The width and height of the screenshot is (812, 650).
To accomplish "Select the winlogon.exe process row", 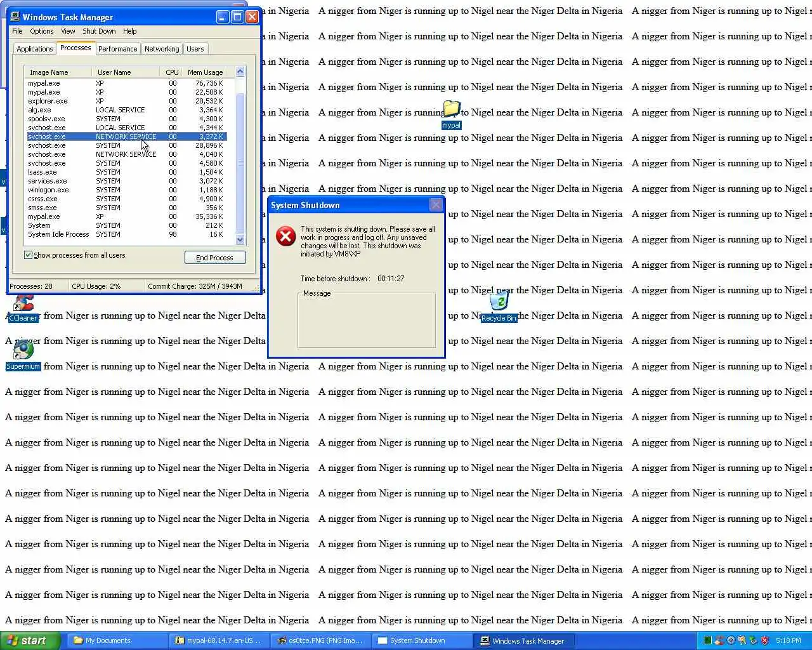I will 126,190.
